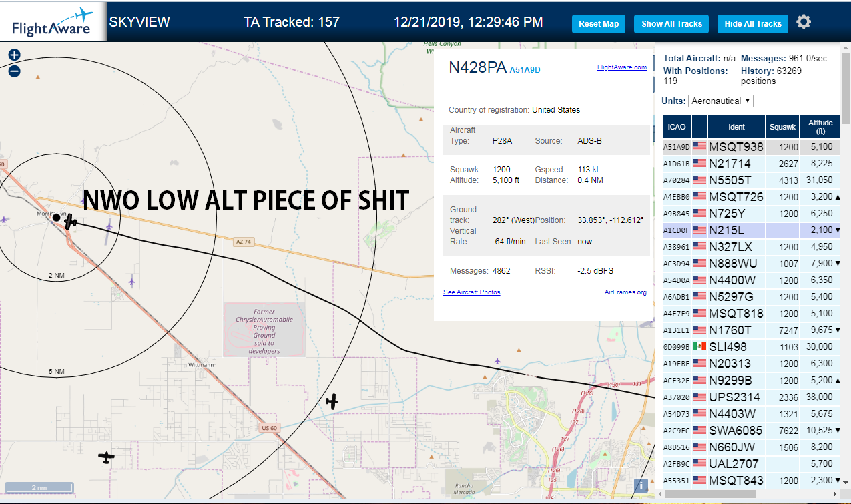Select purple aircraft on the track near route 131

497,361
